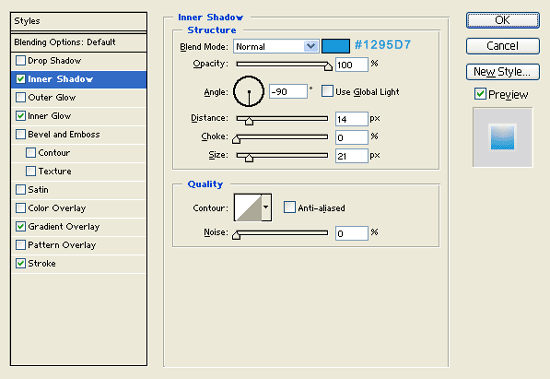The image size is (550, 379).
Task: Click the Opacity value field
Action: [x=351, y=65]
